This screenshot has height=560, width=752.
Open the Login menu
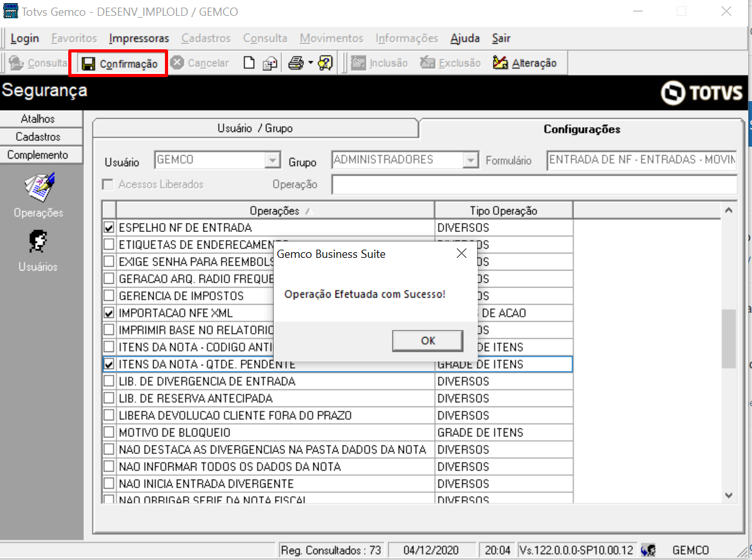[x=25, y=38]
